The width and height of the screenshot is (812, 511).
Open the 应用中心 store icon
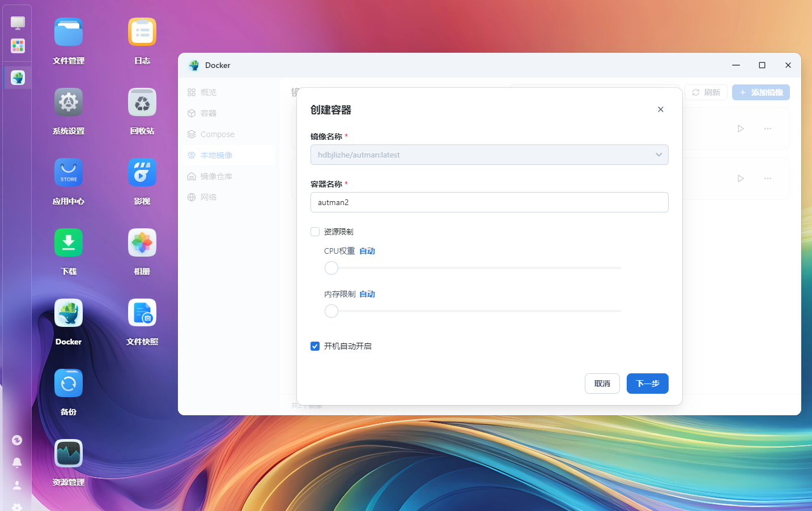coord(69,173)
